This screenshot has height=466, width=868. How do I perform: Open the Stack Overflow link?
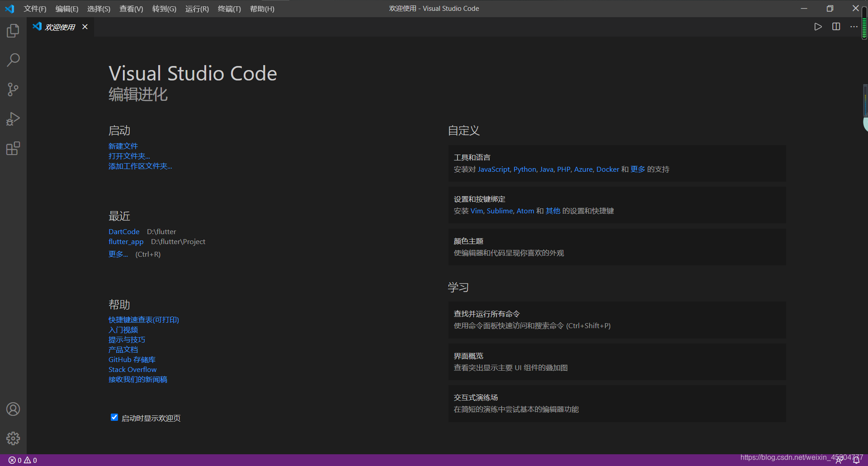132,369
